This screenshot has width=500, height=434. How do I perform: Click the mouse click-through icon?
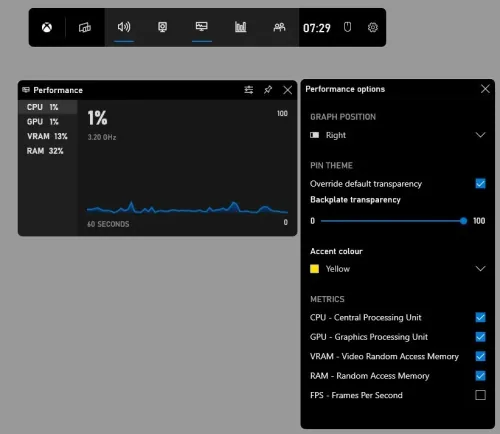347,27
